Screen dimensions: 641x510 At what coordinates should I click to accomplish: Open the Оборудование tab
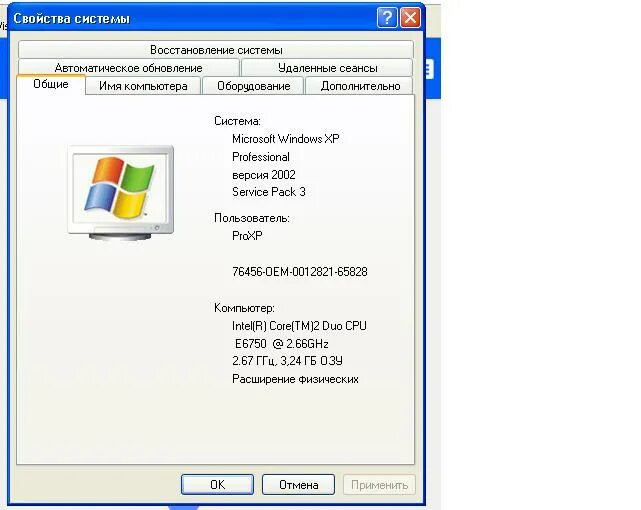(x=253, y=86)
